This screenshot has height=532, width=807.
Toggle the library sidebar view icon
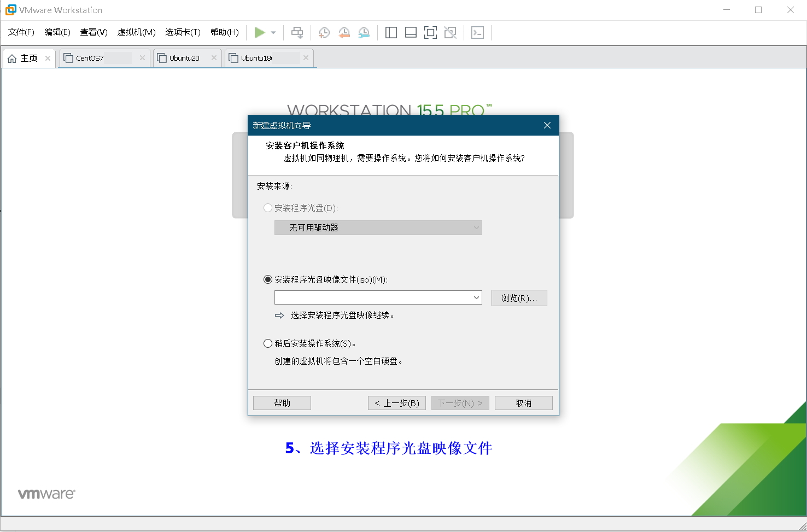pyautogui.click(x=391, y=33)
